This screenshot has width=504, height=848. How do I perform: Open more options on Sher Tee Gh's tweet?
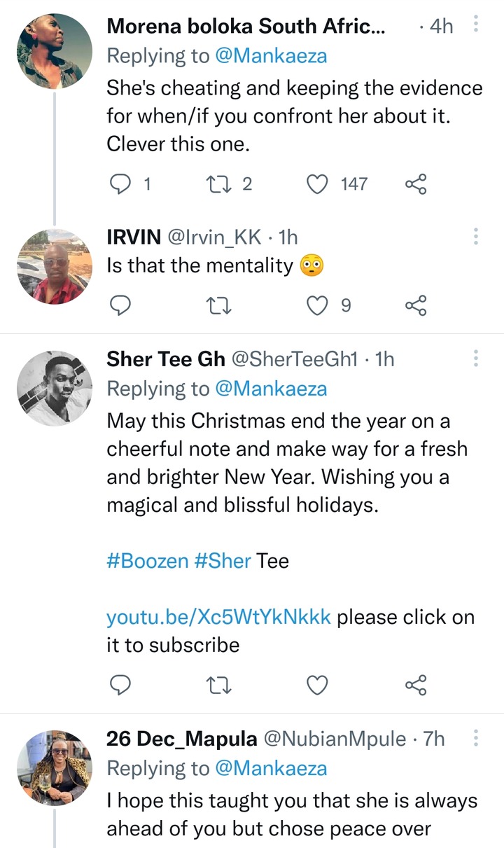click(x=476, y=359)
